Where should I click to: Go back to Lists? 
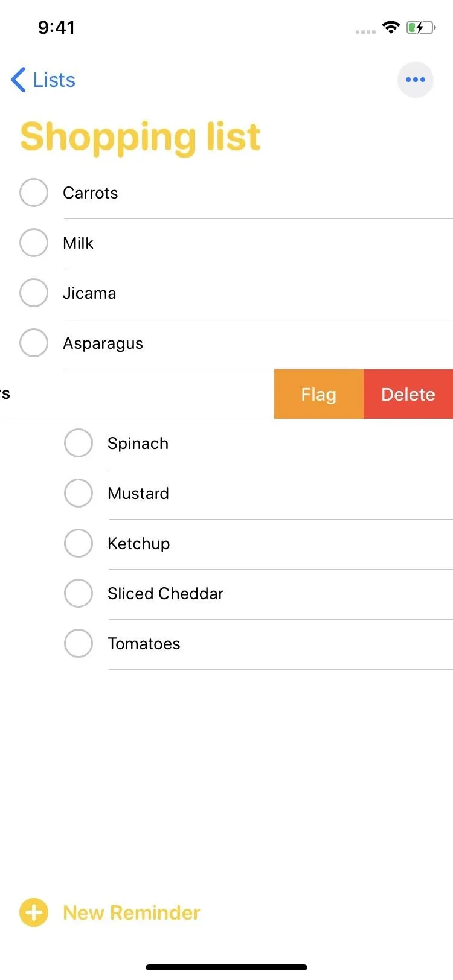(x=43, y=80)
